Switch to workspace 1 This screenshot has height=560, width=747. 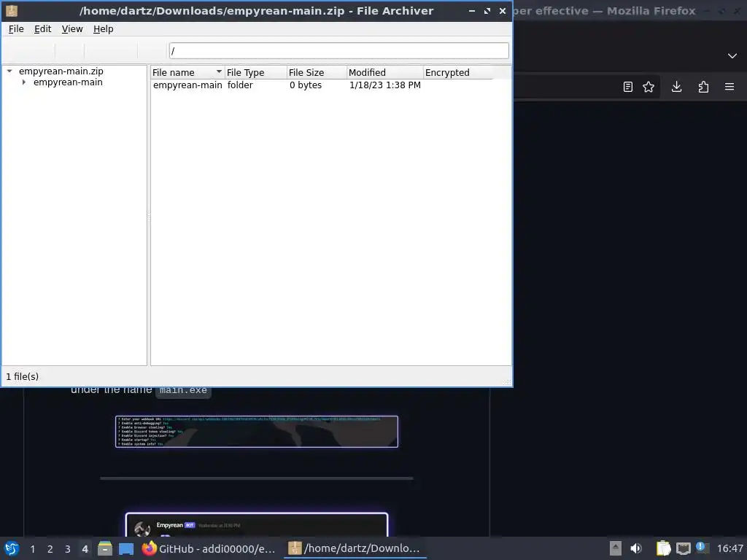click(x=32, y=549)
